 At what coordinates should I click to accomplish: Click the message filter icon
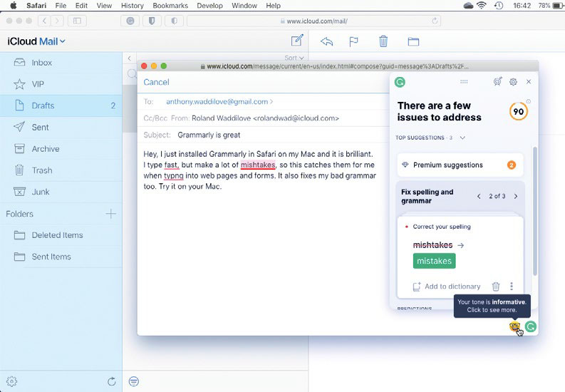coord(134,381)
